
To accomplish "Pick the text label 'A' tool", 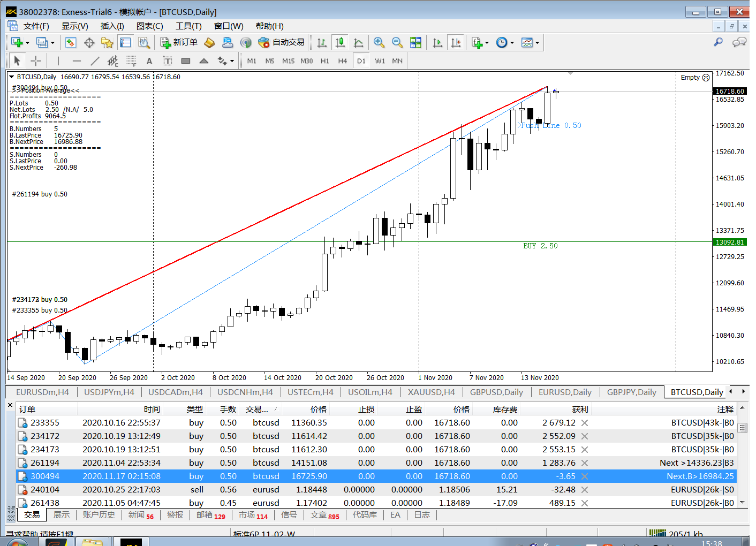I will [149, 61].
